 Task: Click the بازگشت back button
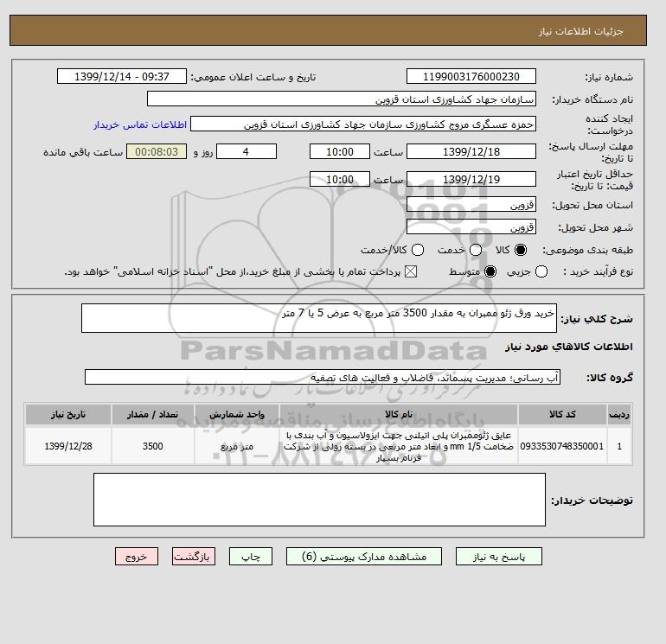pos(194,557)
